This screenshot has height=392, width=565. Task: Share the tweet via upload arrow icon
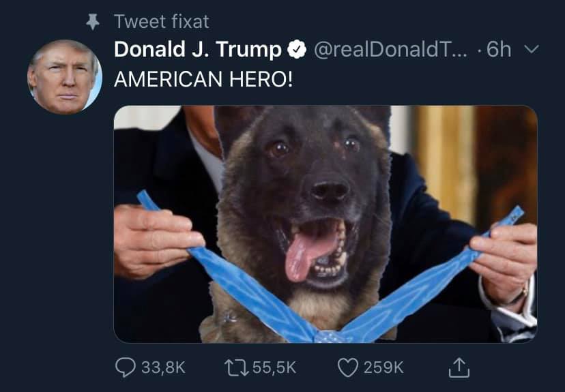click(x=459, y=367)
